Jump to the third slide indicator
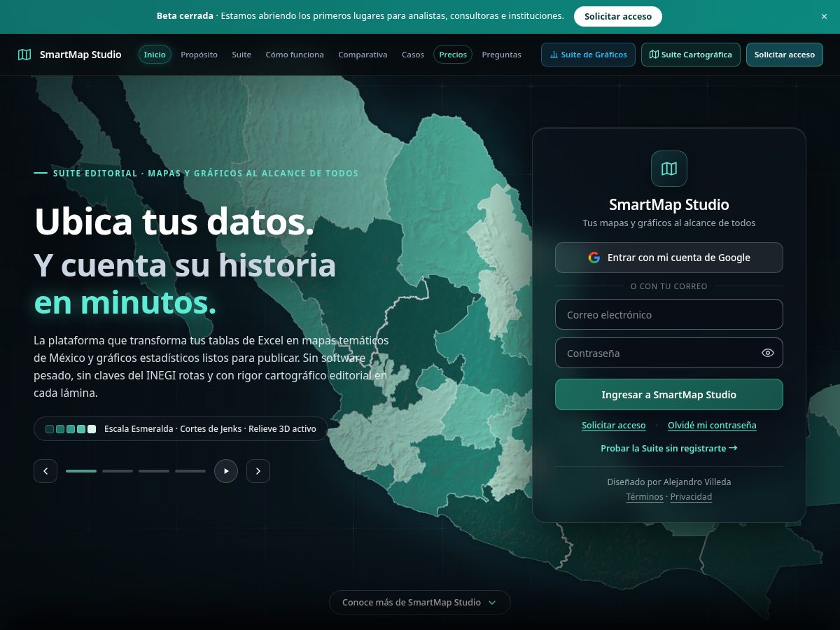This screenshot has height=630, width=840. point(154,471)
